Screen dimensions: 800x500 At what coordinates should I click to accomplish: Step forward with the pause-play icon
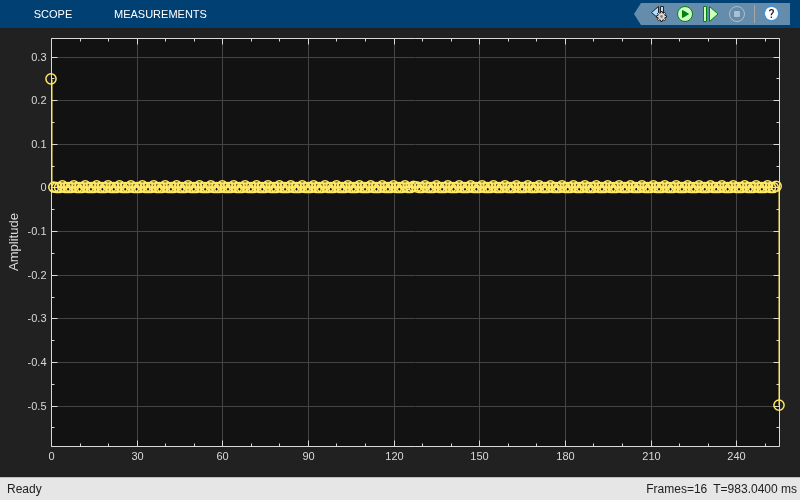[710, 14]
